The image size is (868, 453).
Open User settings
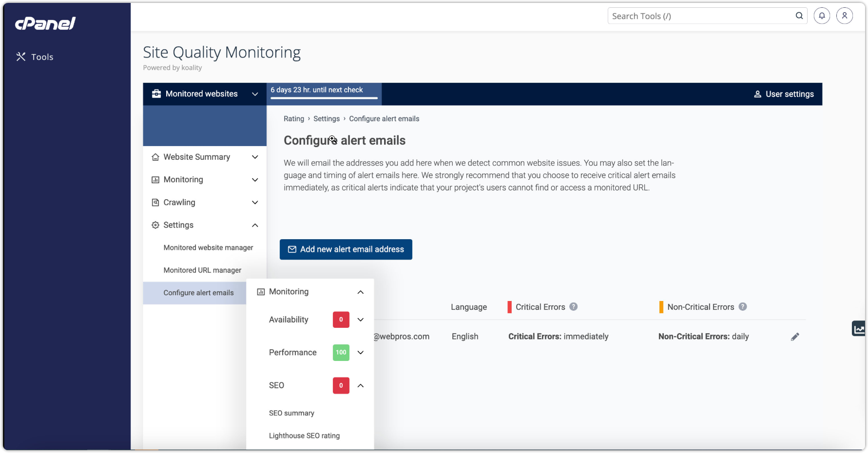click(784, 94)
